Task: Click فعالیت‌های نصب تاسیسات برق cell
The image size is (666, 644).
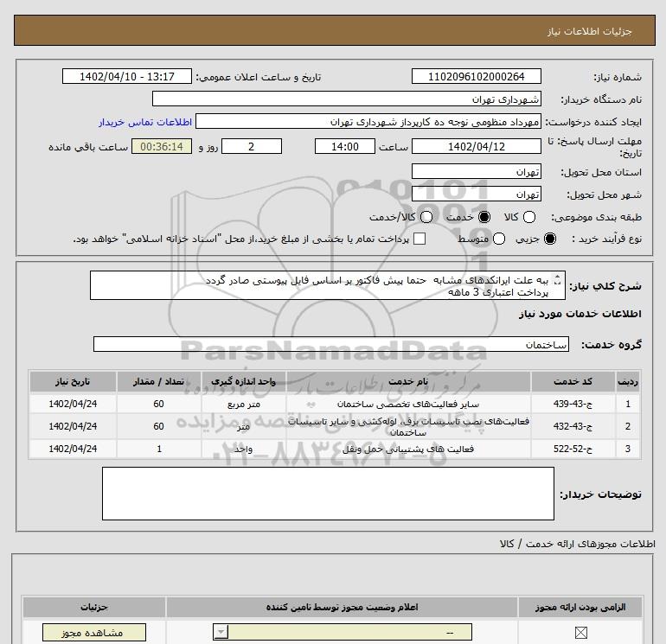Action: 408,427
